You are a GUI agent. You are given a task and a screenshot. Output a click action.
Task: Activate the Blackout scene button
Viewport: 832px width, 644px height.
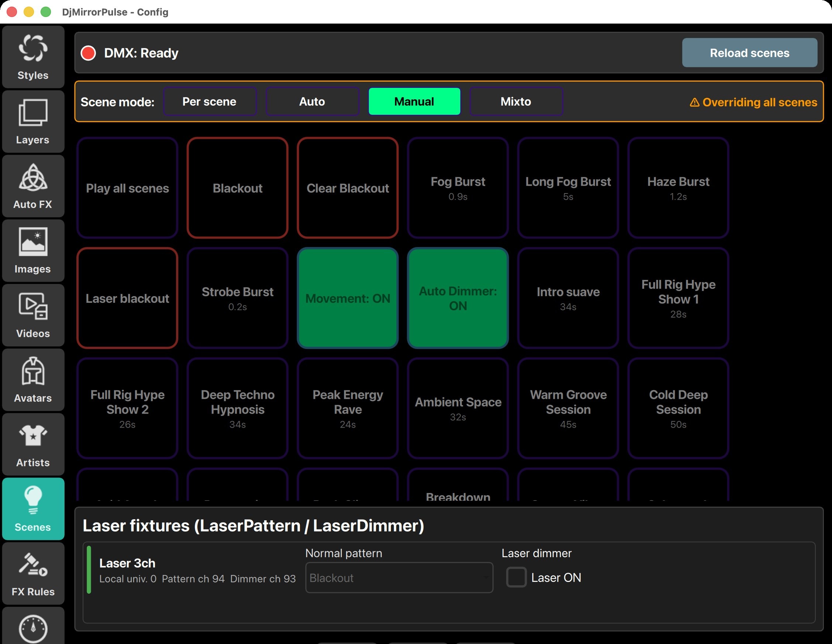pyautogui.click(x=237, y=188)
